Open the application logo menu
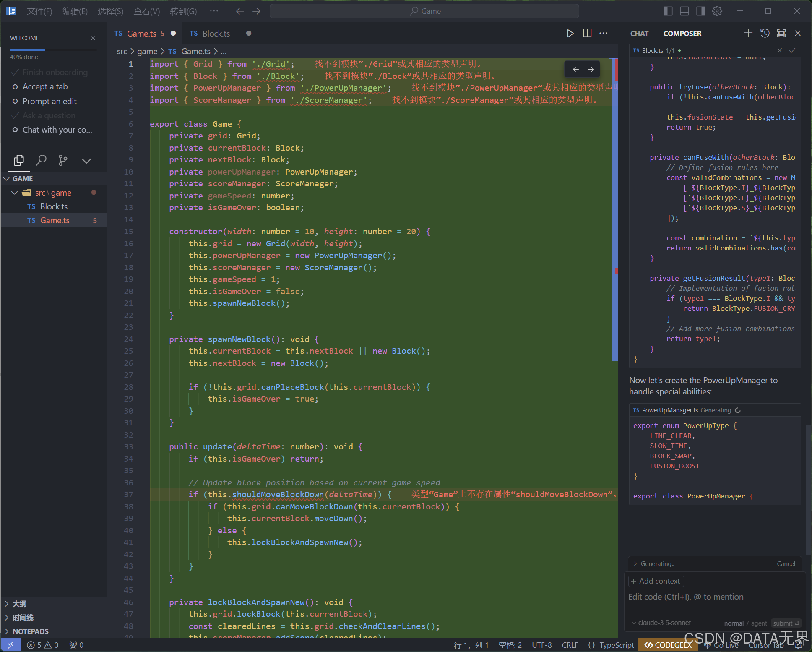This screenshot has height=652, width=812. point(11,11)
